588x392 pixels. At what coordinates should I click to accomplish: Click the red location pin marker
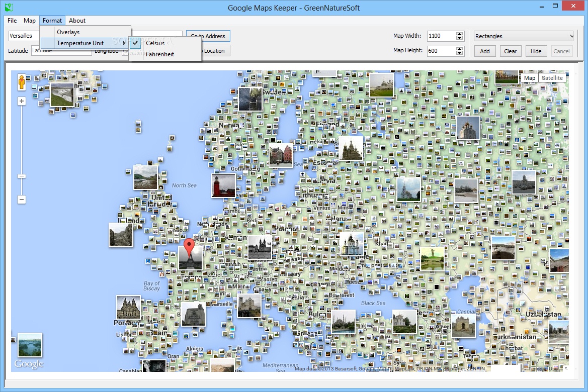pos(189,247)
